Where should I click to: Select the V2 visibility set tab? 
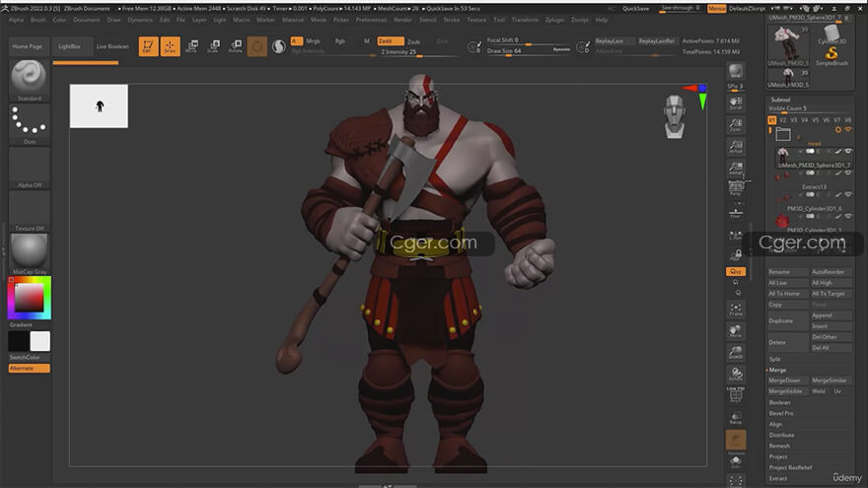[x=783, y=120]
